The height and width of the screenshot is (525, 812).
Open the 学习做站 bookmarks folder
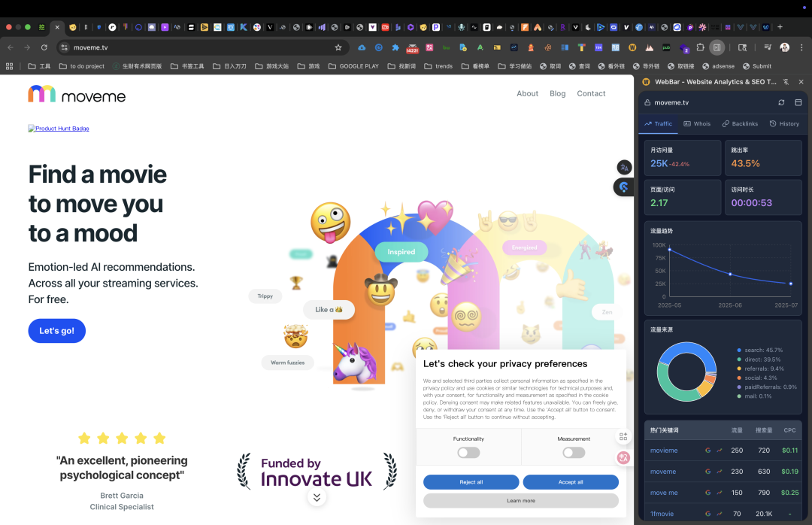[x=515, y=66]
